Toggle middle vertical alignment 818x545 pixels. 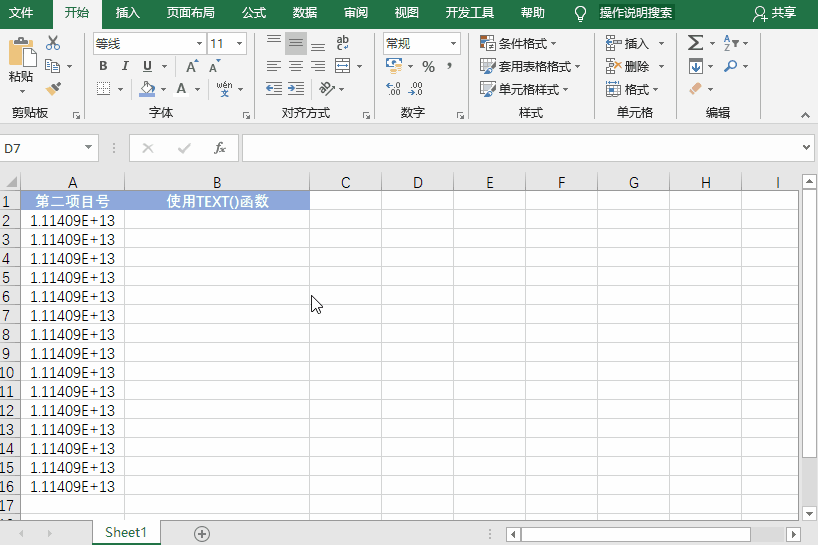point(296,43)
